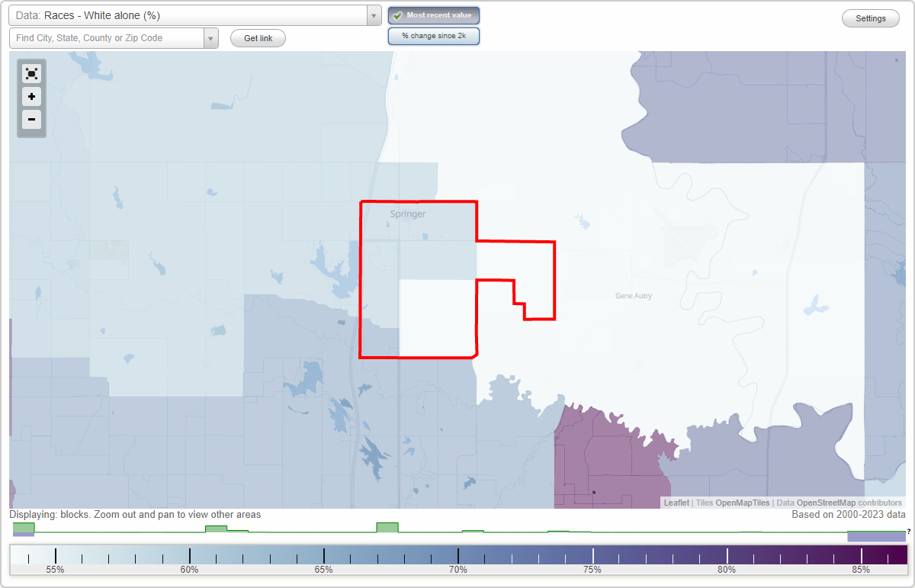Screen dimensions: 915x588
Task: Click the question mark beside the histogram
Action: [910, 531]
